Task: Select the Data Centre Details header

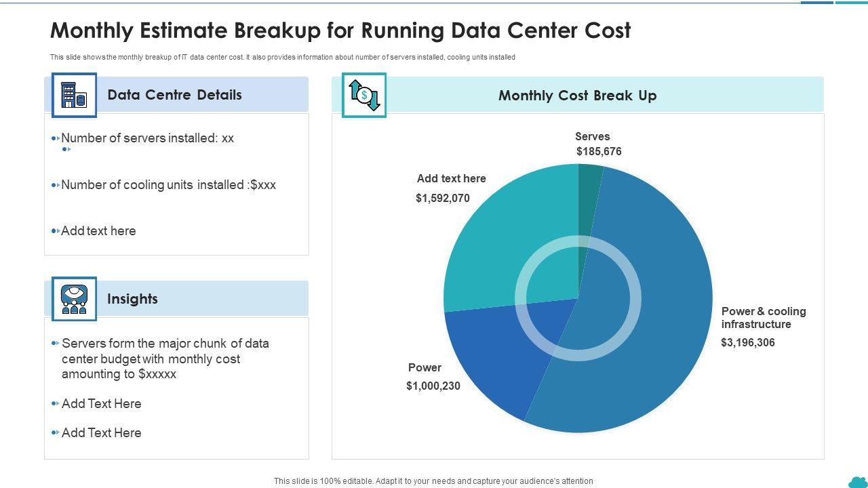Action: click(174, 95)
